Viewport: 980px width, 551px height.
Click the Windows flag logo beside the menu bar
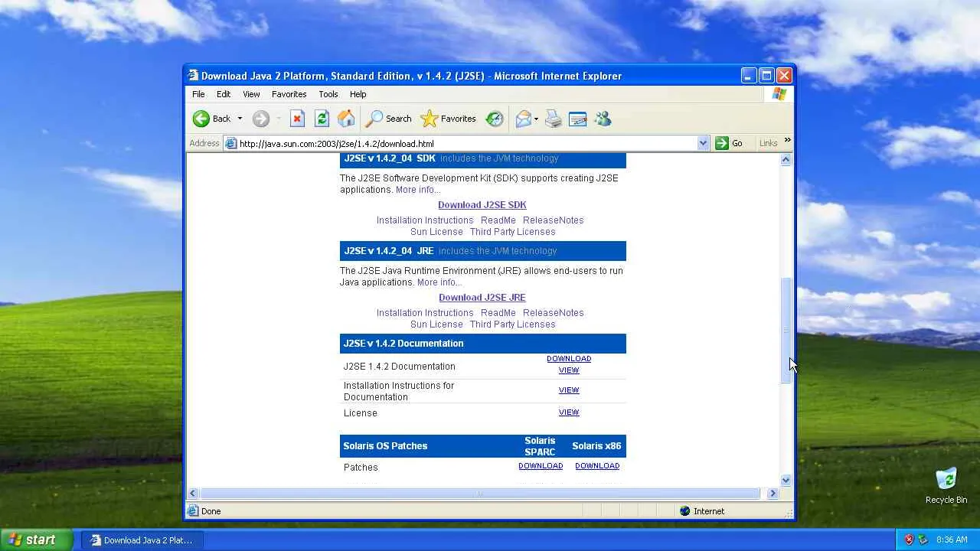(779, 94)
